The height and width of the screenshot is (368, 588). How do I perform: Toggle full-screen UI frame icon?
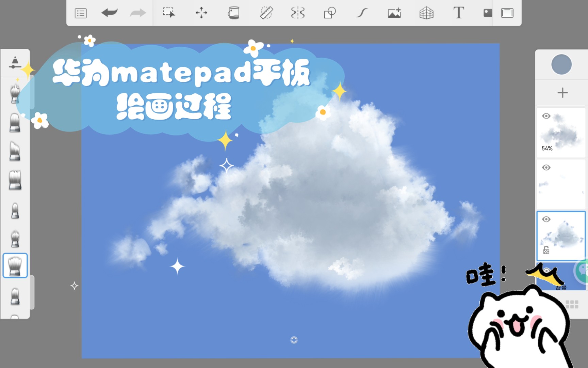pos(507,13)
